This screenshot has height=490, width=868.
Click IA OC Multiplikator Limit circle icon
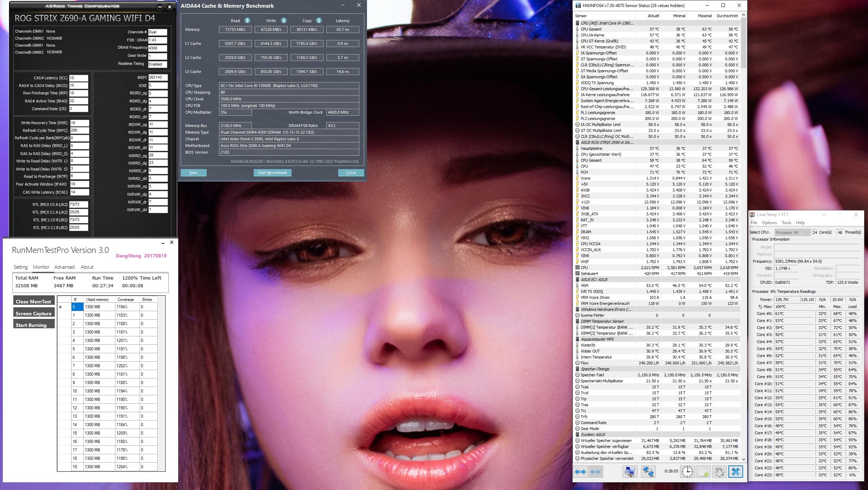(577, 125)
